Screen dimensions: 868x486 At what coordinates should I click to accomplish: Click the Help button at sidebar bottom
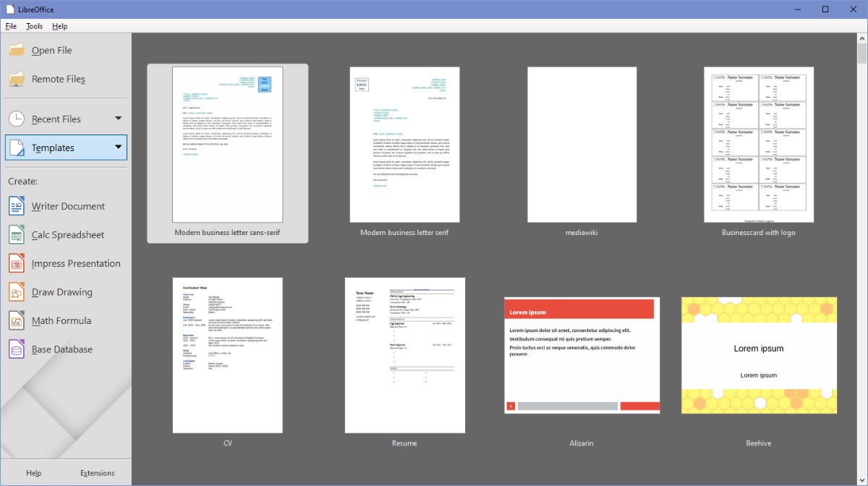pos(33,473)
